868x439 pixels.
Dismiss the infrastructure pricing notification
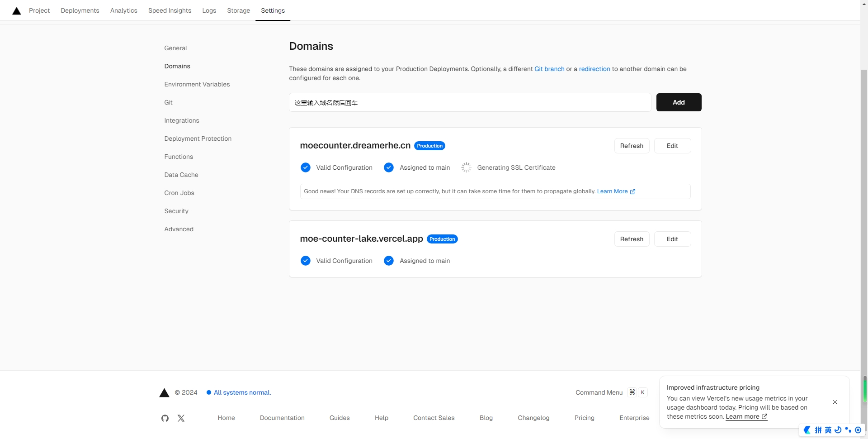point(835,402)
